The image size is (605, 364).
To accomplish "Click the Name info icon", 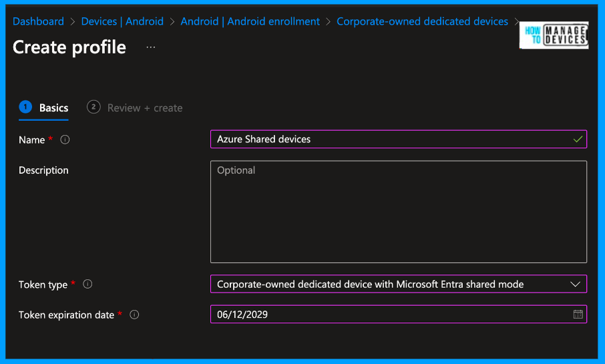I will coord(65,140).
